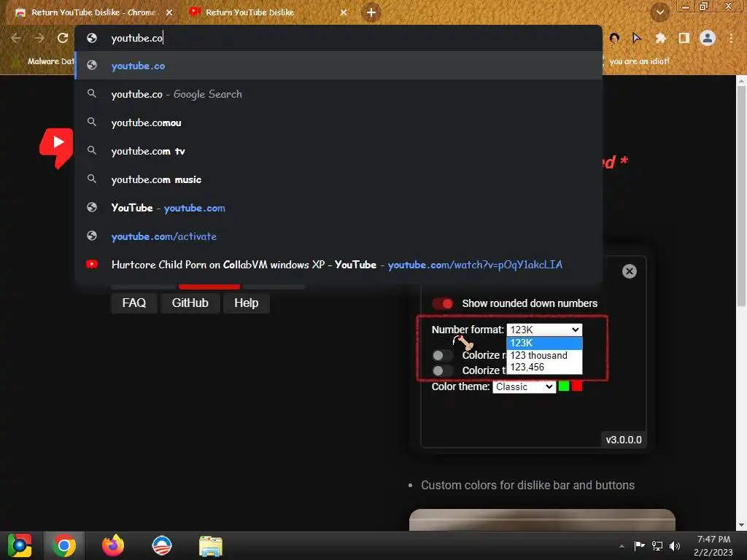
Task: Reload the current page
Action: tap(63, 38)
